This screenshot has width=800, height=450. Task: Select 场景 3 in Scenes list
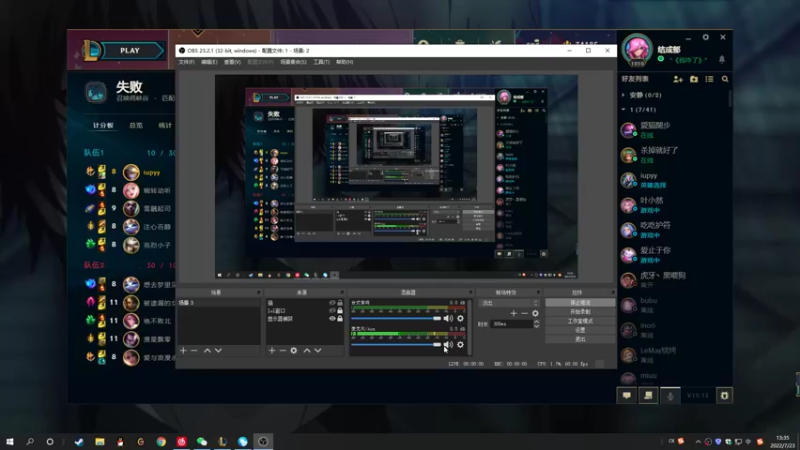coord(218,303)
